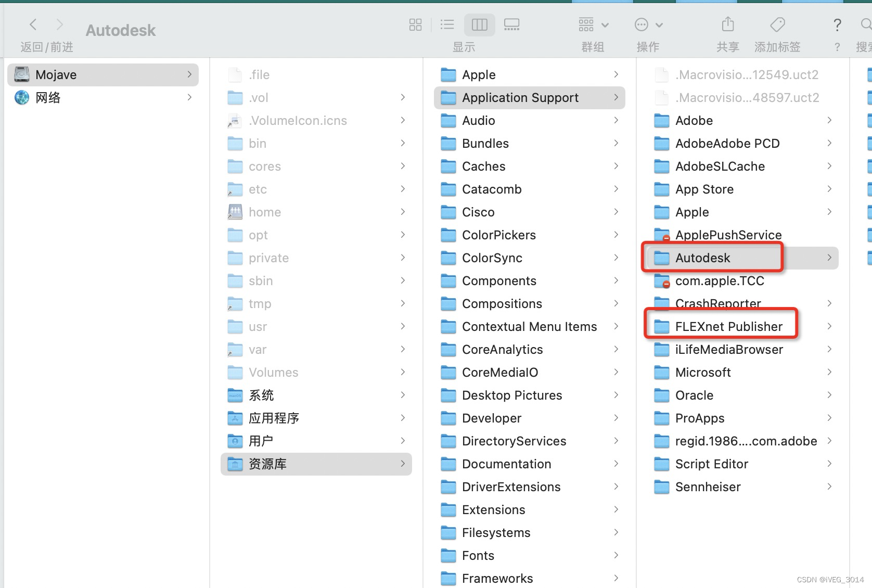Switch to list view layout
The height and width of the screenshot is (588, 872).
tap(447, 24)
